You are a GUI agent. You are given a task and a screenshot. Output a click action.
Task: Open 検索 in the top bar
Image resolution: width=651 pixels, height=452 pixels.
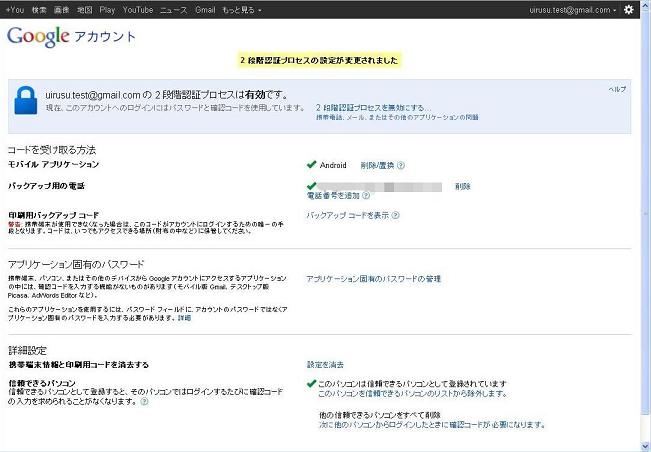coord(39,10)
